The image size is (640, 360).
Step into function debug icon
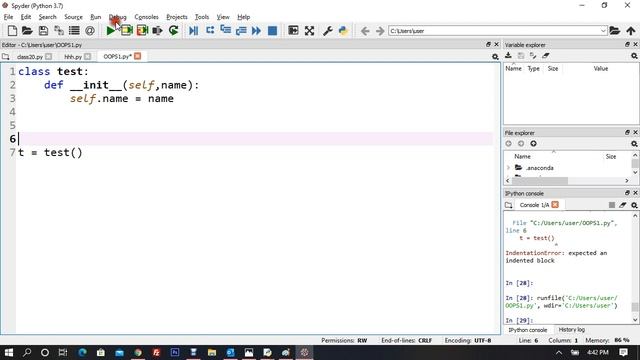(225, 31)
